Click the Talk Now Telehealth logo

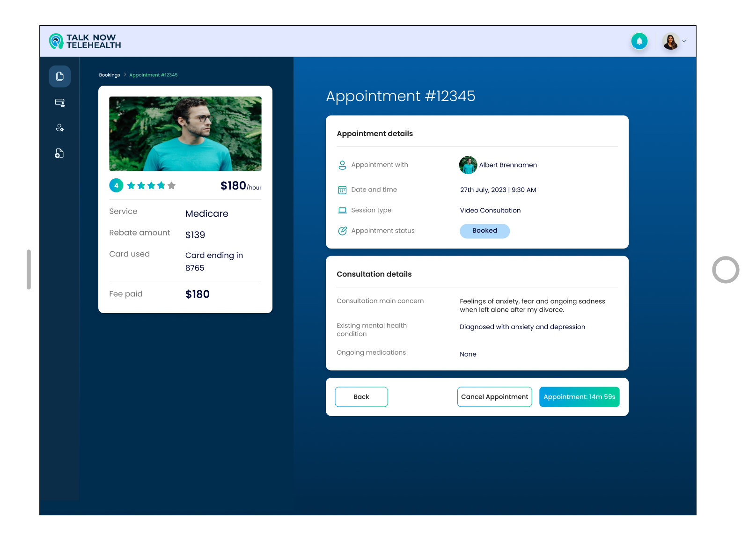85,41
